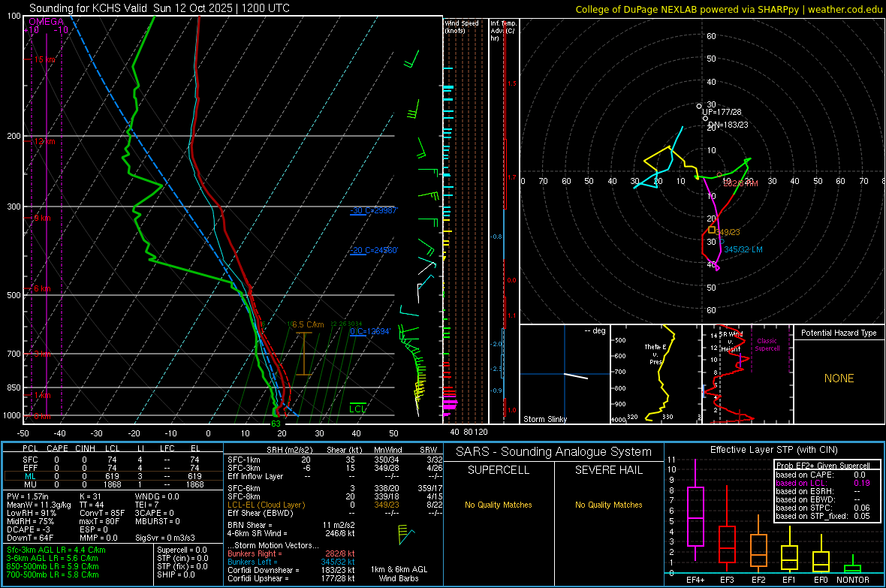The width and height of the screenshot is (886, 588).
Task: Click the Supercell = 0.0 composite value
Action: pyautogui.click(x=182, y=550)
